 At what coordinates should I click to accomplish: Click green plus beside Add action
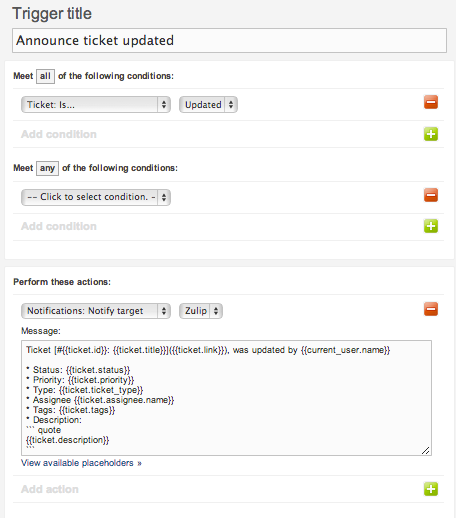[431, 489]
